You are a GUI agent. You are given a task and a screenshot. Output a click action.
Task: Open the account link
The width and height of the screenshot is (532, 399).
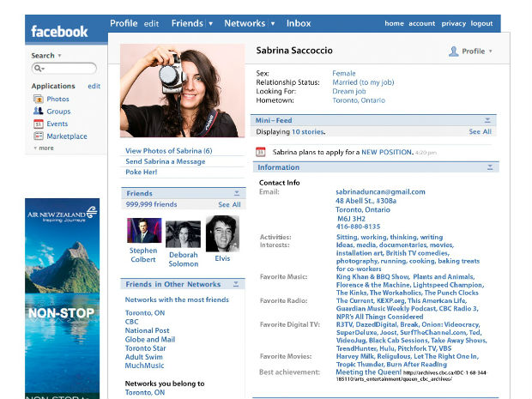(x=421, y=23)
